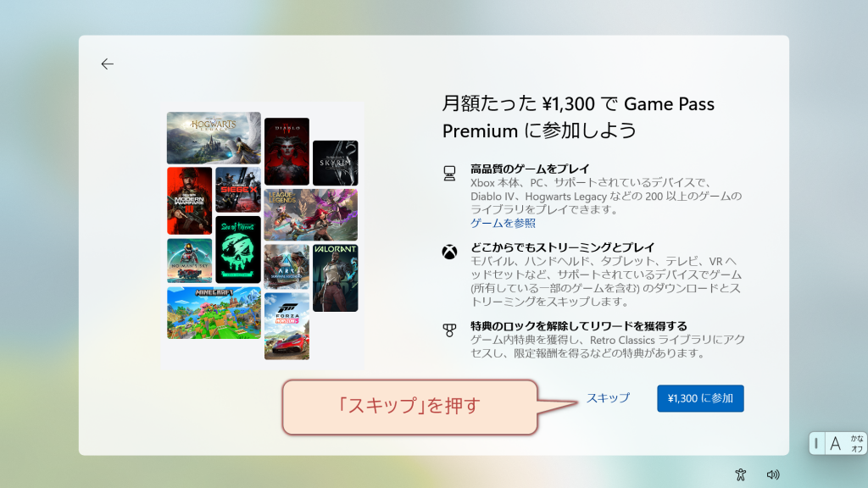Select the Skyrim game cover
Image resolution: width=868 pixels, height=488 pixels.
[336, 163]
